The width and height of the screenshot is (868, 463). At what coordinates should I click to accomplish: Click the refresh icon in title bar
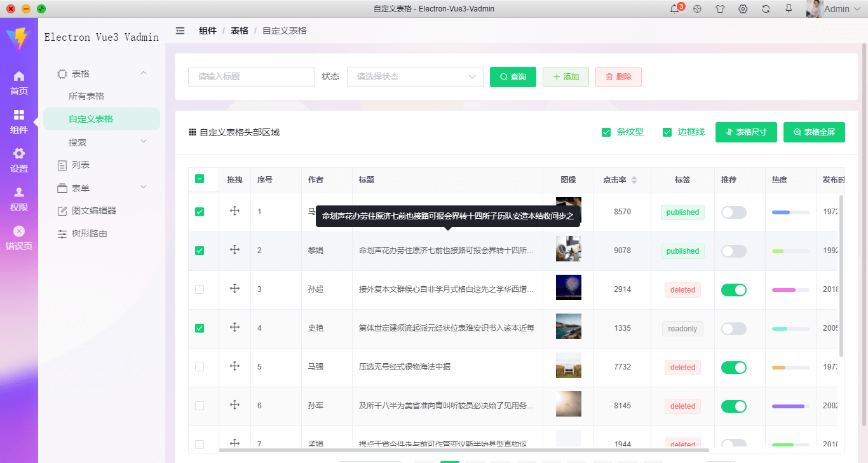click(x=766, y=9)
